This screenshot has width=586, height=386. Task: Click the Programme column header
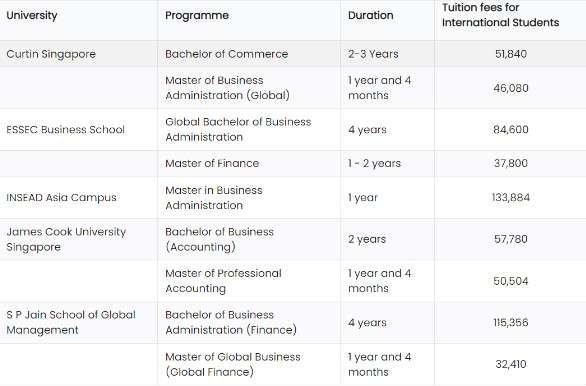[x=197, y=15]
